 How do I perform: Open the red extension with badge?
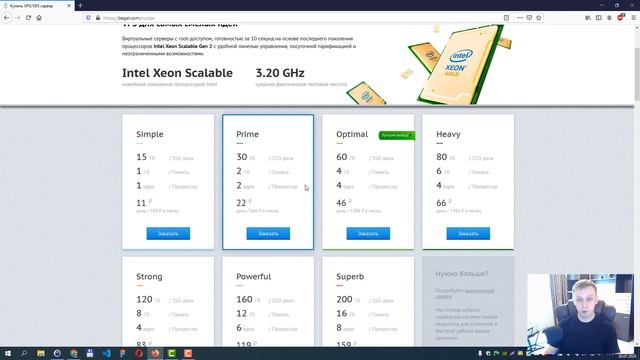pos(621,17)
